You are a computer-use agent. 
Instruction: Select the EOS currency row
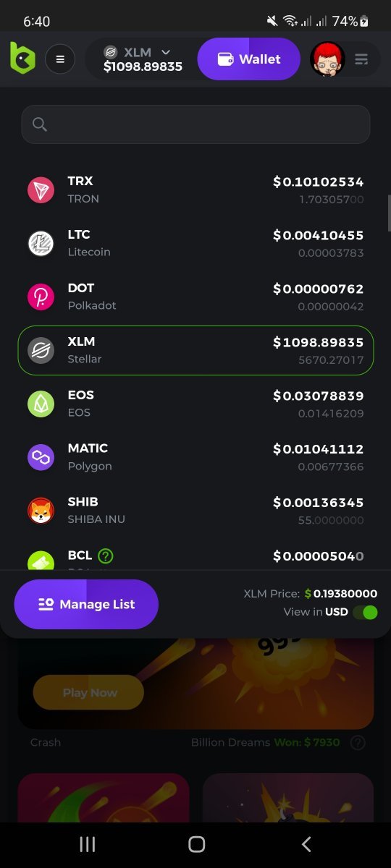(195, 404)
